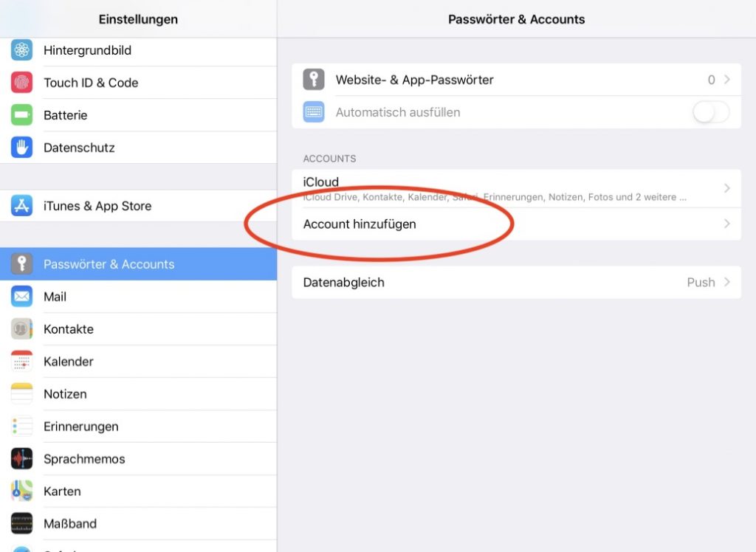Tap the key icon beside Website-Passwörter
The height and width of the screenshot is (552, 756).
pyautogui.click(x=314, y=80)
